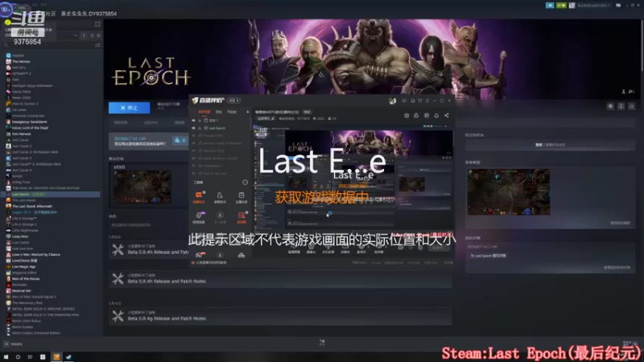Click streaming app notification bell icon
Screen dimensions: 644x362
pos(436,116)
